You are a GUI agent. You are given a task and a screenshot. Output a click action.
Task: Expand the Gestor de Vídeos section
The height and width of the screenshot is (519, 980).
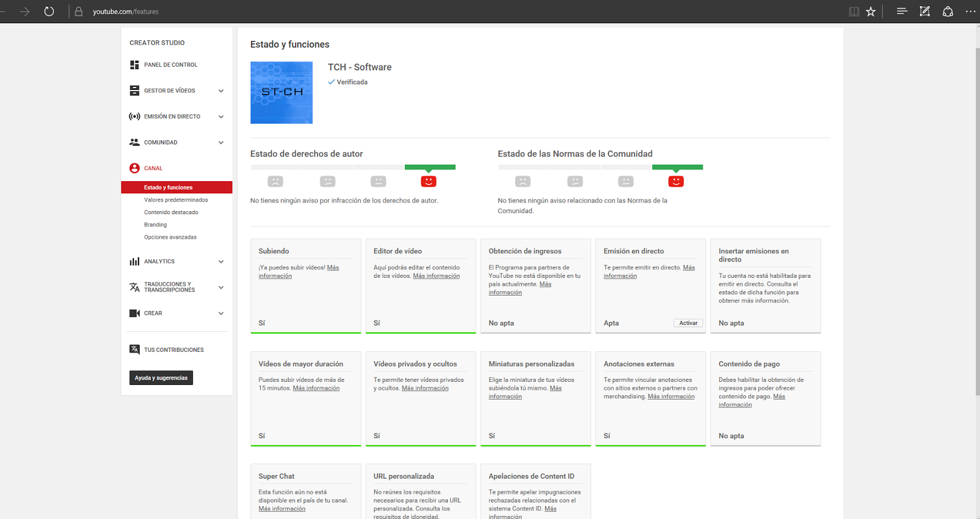(x=221, y=91)
